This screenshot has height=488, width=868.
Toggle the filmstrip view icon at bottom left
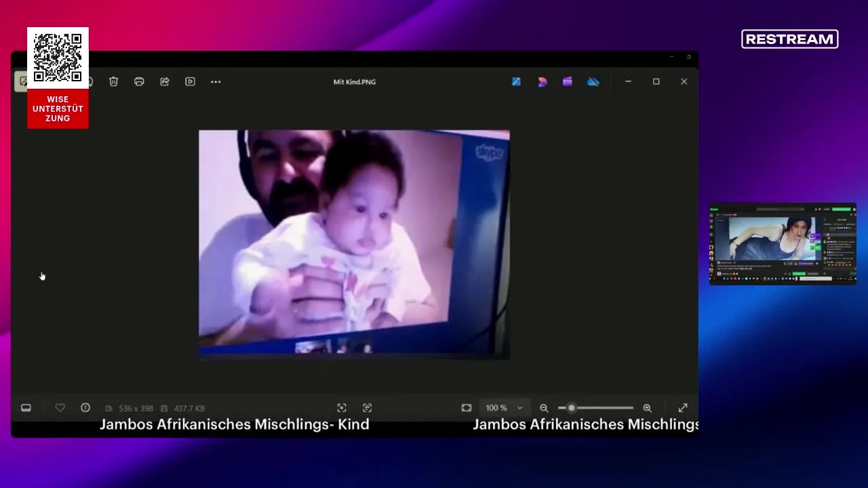26,408
